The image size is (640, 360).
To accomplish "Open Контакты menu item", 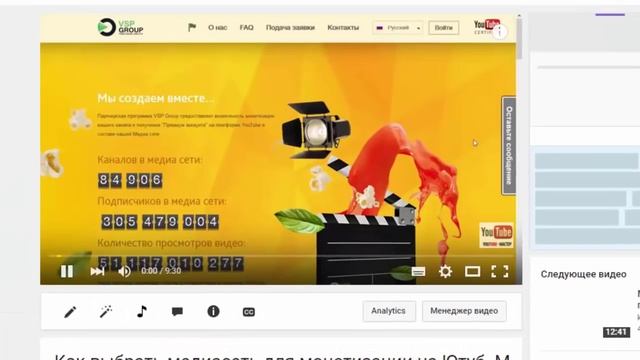I will (343, 27).
